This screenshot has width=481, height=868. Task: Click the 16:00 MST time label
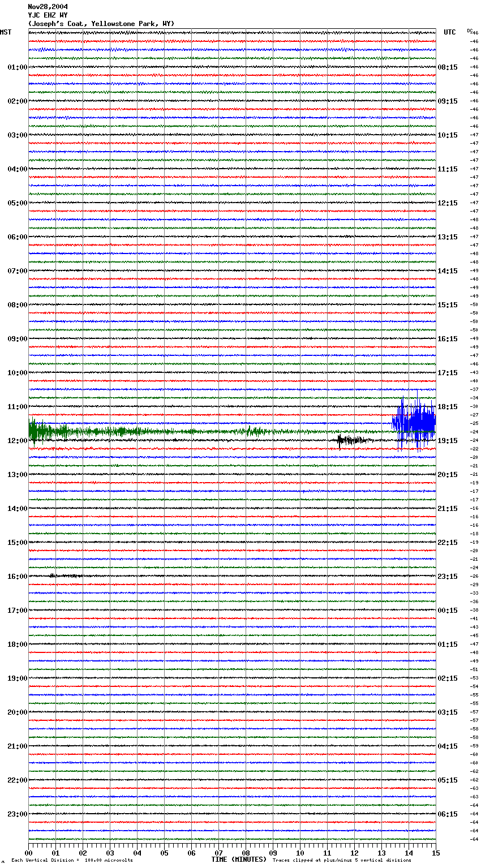tap(18, 577)
